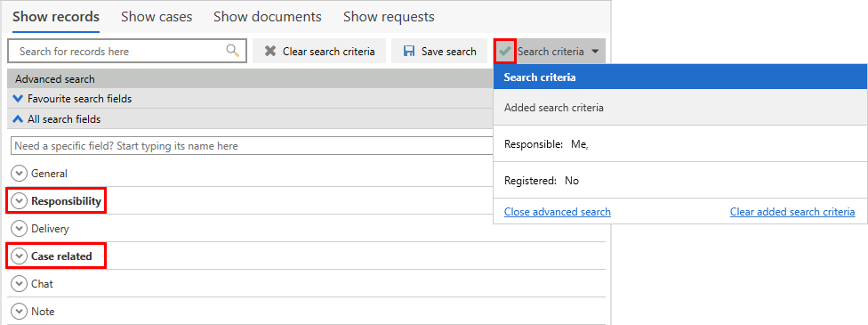Click the Save search button label
This screenshot has height=325, width=868.
tap(449, 51)
